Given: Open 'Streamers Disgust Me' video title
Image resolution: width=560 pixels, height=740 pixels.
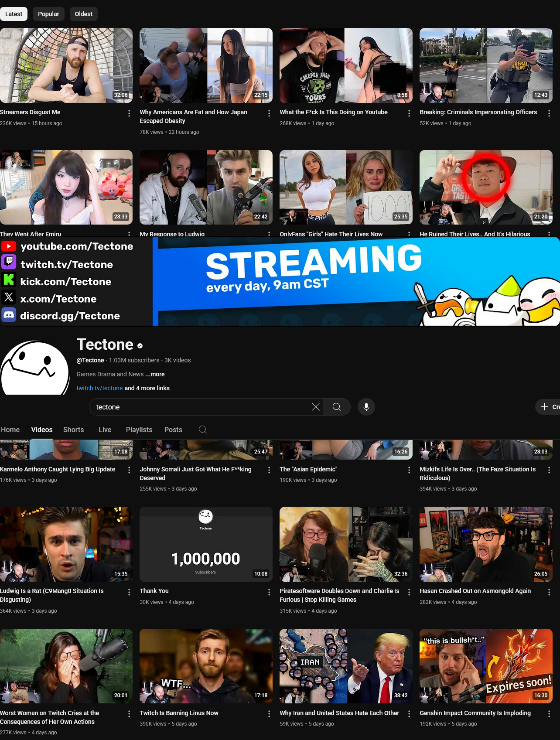Looking at the screenshot, I should tap(30, 112).
